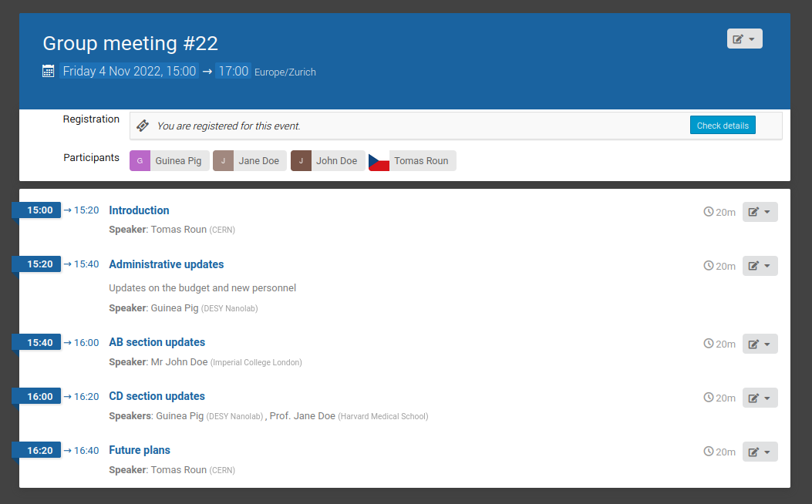This screenshot has height=504, width=812.
Task: Click Imperial College London affiliation
Action: coord(256,362)
